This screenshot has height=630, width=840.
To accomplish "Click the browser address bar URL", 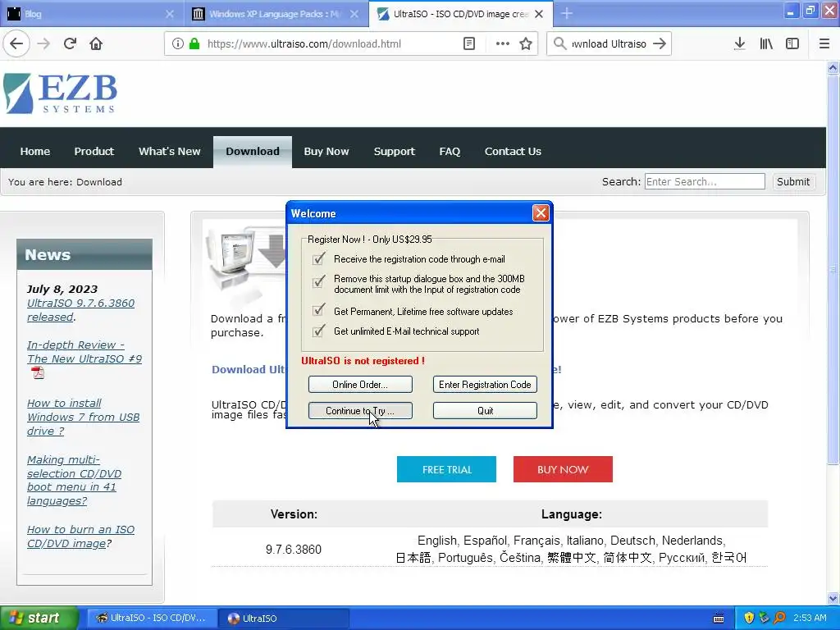I will [x=304, y=44].
